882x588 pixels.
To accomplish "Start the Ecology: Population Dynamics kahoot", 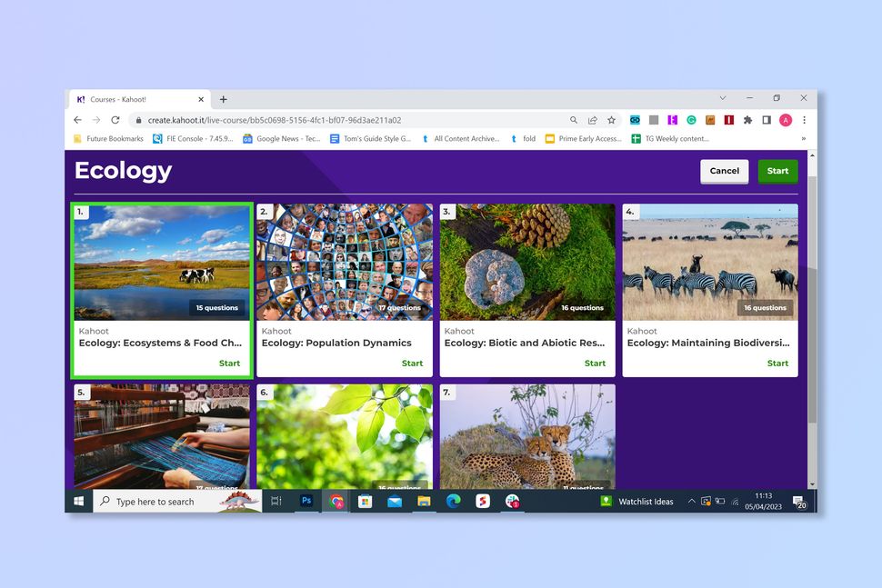I will (x=412, y=363).
